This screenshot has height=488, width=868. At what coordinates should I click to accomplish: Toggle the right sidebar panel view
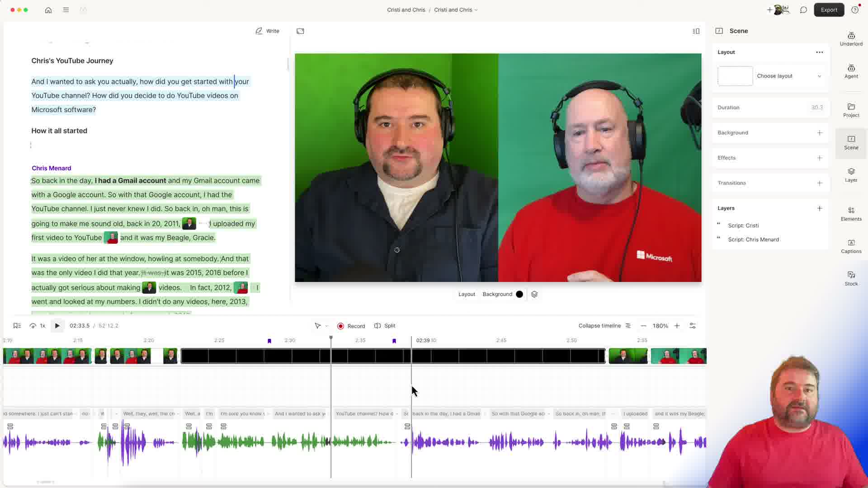696,31
